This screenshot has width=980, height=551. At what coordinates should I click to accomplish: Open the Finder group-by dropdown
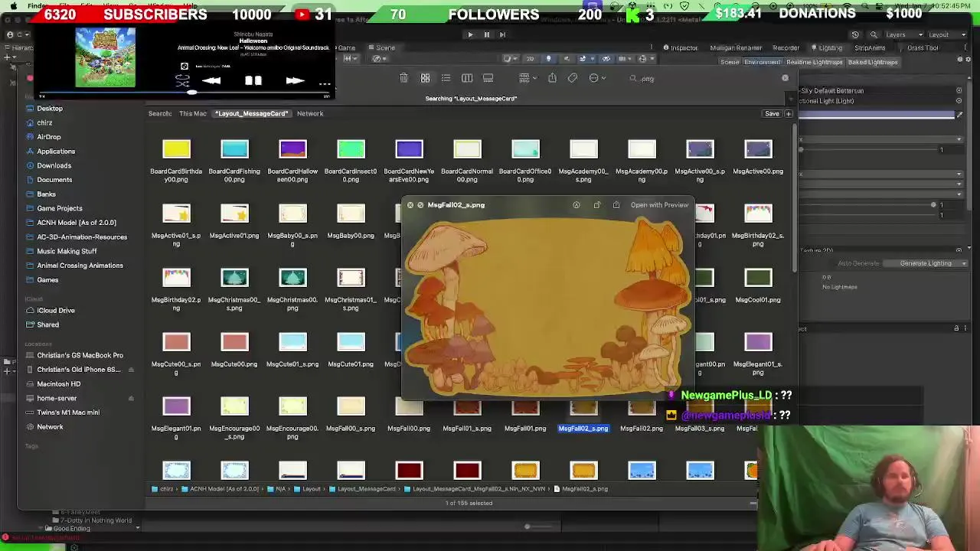[x=527, y=78]
